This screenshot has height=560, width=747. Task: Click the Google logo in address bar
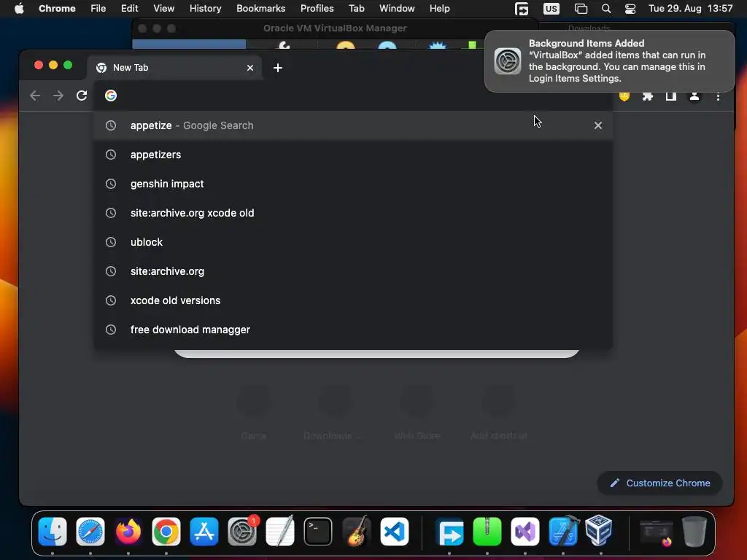(x=111, y=96)
